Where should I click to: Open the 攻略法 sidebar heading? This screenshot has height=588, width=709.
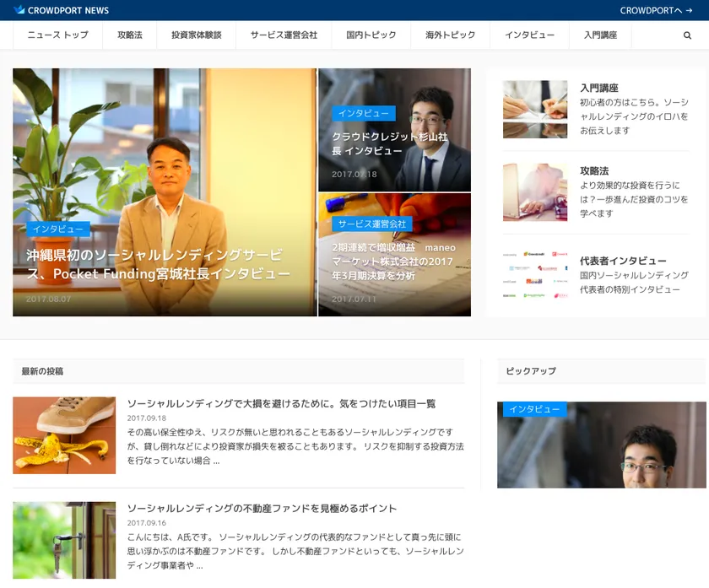tap(594, 171)
